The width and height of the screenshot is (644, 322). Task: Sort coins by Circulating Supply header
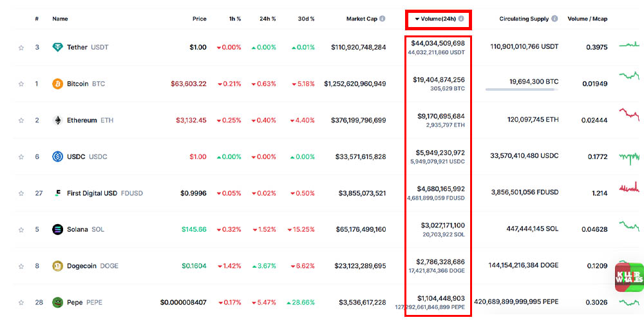(x=524, y=19)
